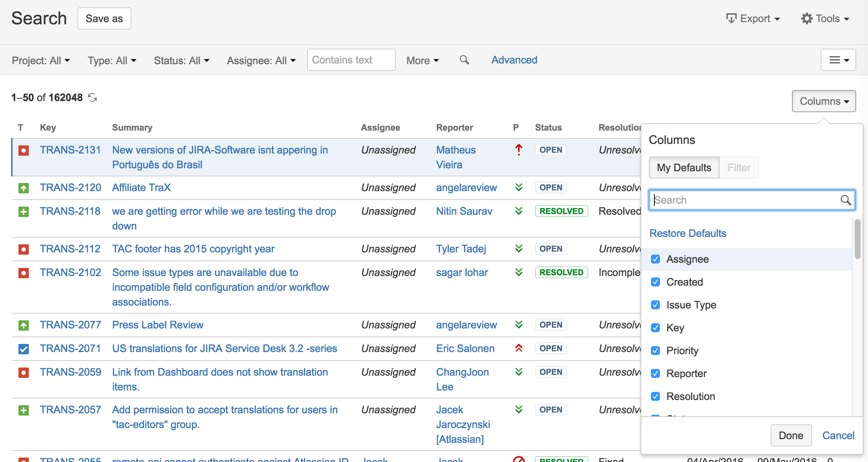Click the bug type icon for TRANS-2131

(24, 150)
